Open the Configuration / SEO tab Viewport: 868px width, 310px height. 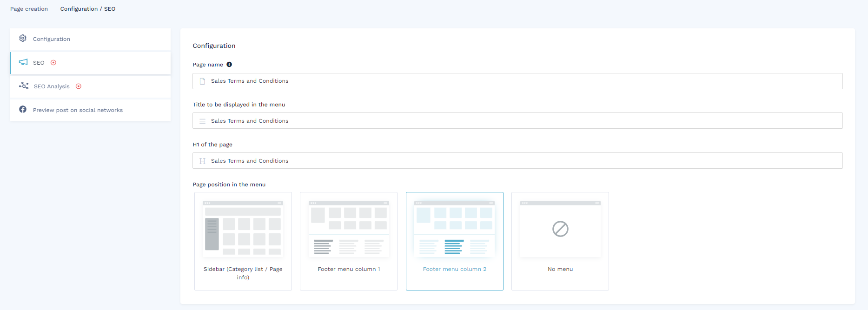88,9
